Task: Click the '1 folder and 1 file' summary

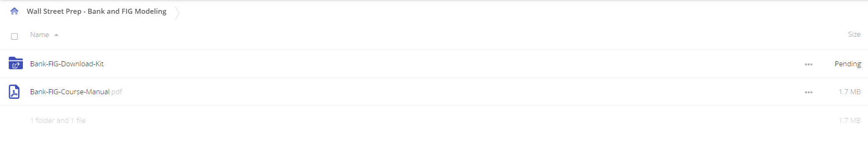Action: click(58, 120)
